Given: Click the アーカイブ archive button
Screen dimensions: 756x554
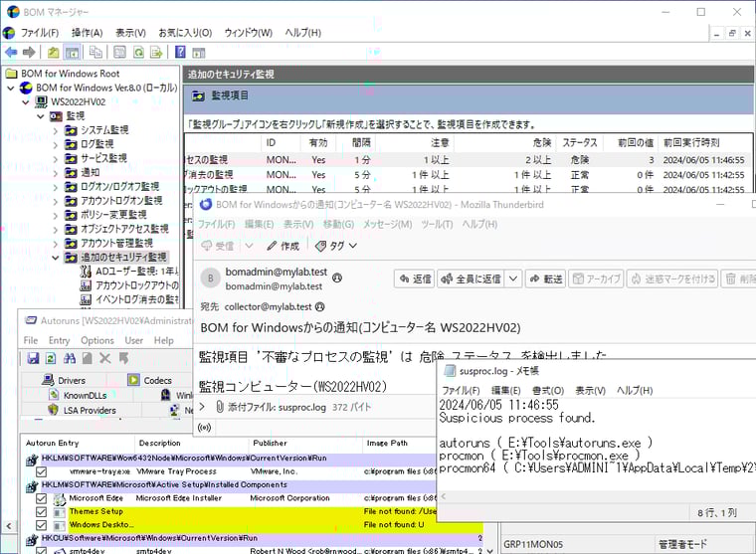Looking at the screenshot, I should [597, 278].
